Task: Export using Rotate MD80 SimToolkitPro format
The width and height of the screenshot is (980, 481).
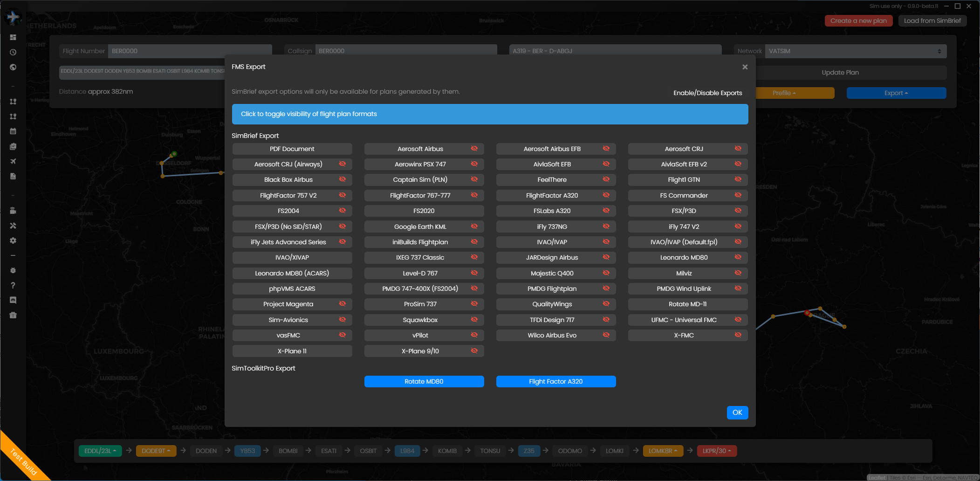Action: pos(424,381)
